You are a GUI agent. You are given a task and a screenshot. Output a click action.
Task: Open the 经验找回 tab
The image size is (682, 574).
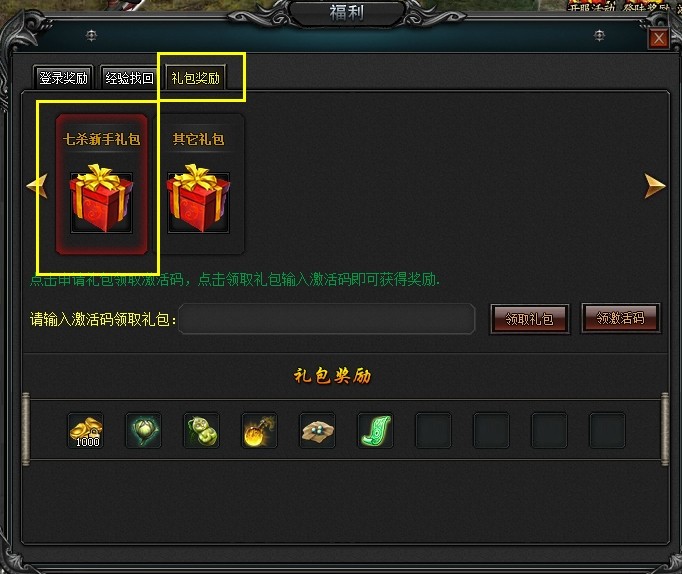pyautogui.click(x=129, y=78)
